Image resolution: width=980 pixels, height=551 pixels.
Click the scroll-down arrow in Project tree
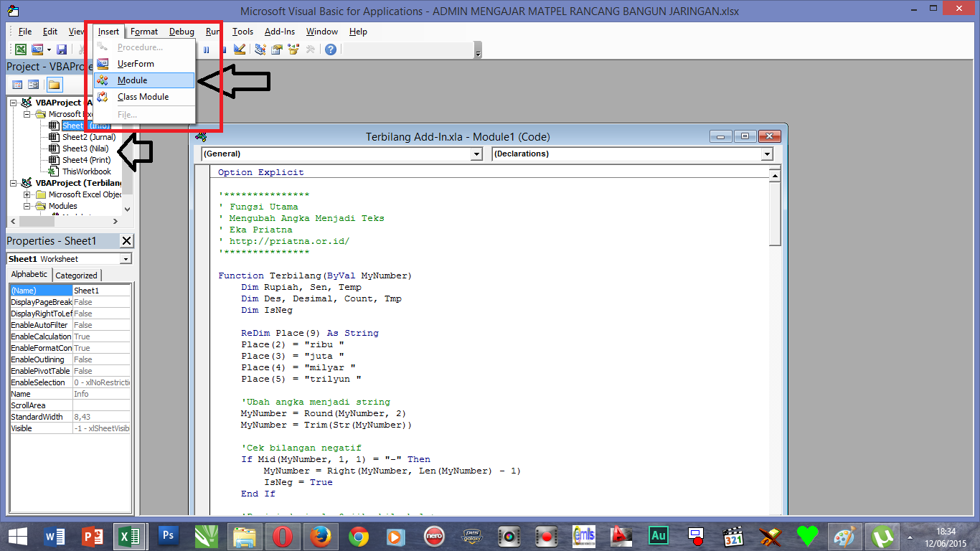click(128, 209)
